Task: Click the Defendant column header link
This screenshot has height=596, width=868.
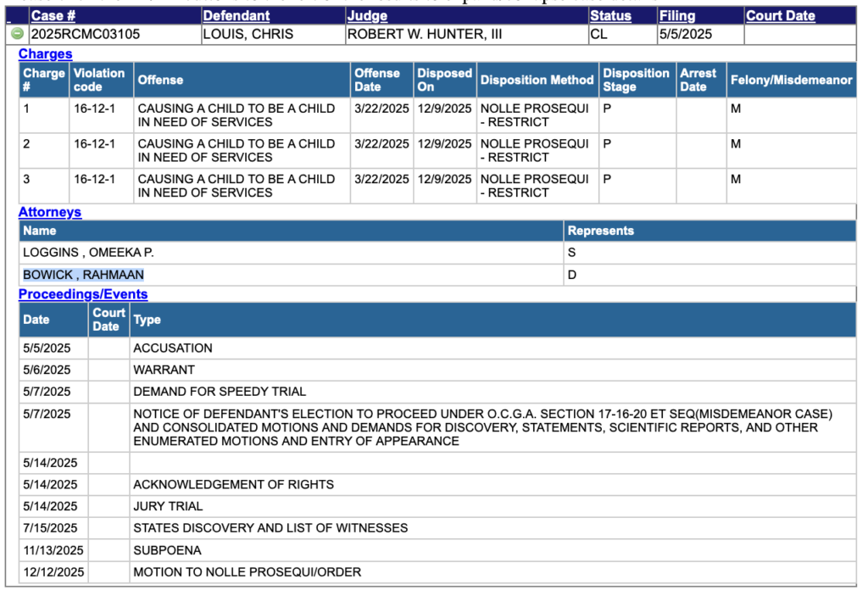Action: click(236, 15)
